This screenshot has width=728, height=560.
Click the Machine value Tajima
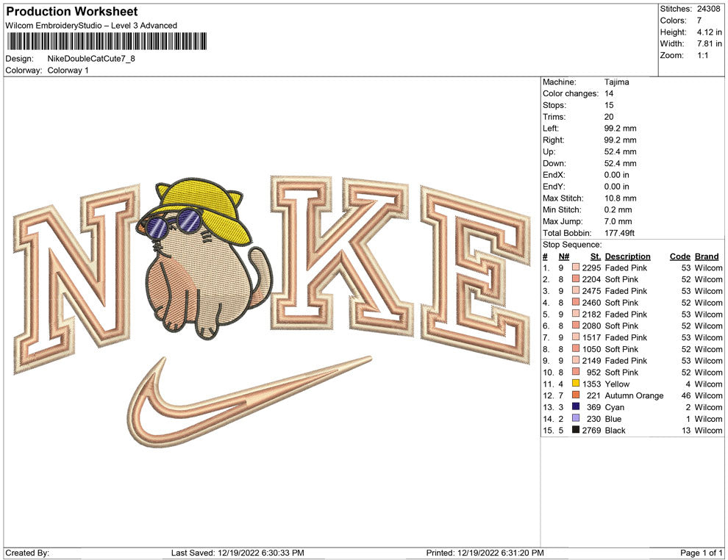(616, 82)
